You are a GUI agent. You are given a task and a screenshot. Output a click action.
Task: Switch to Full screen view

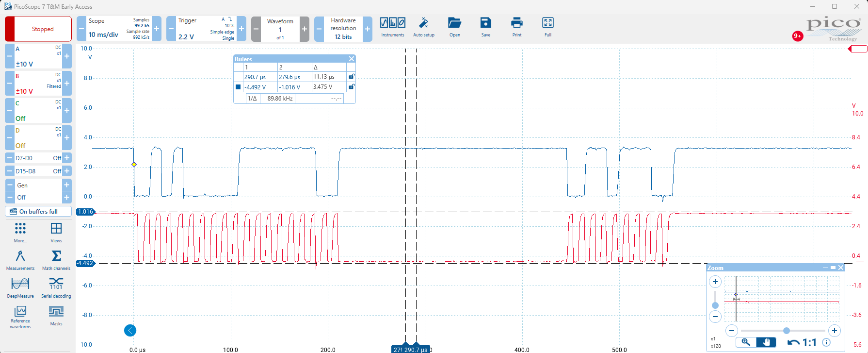(548, 28)
